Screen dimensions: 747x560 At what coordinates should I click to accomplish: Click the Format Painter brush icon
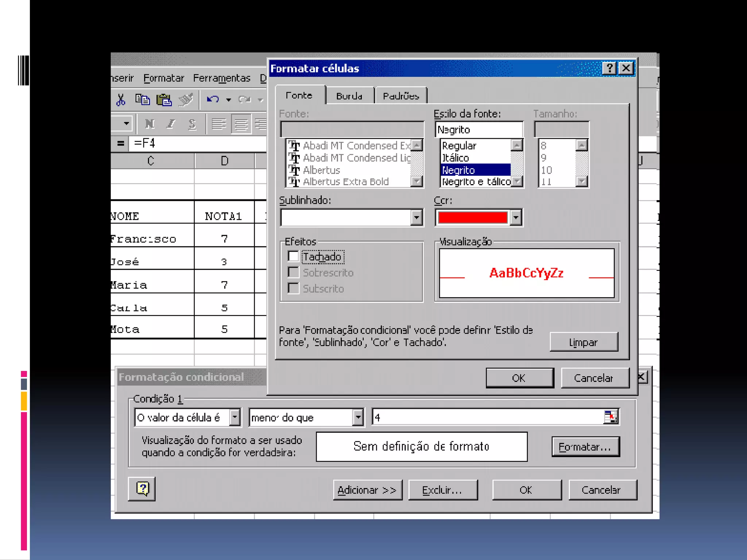(x=186, y=100)
